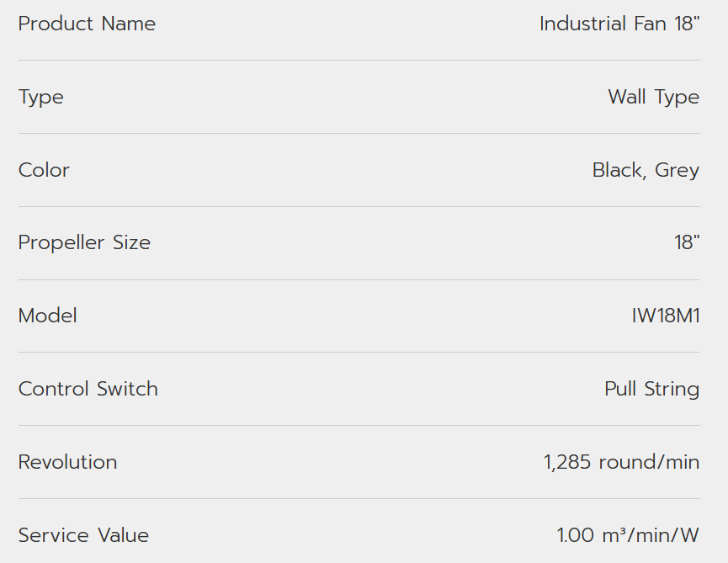Select the IW18M1 model number
This screenshot has width=728, height=563.
coord(666,316)
